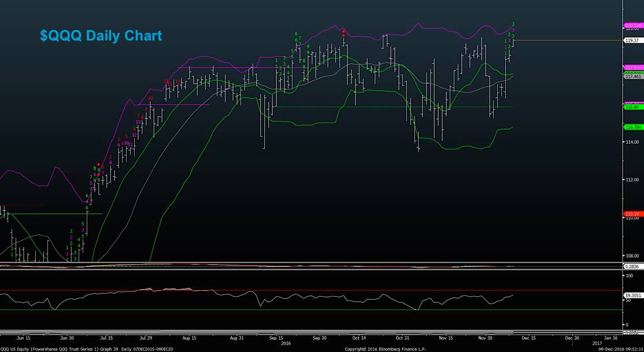Click the 2016 year label
644x352 pixels.
coord(286,342)
